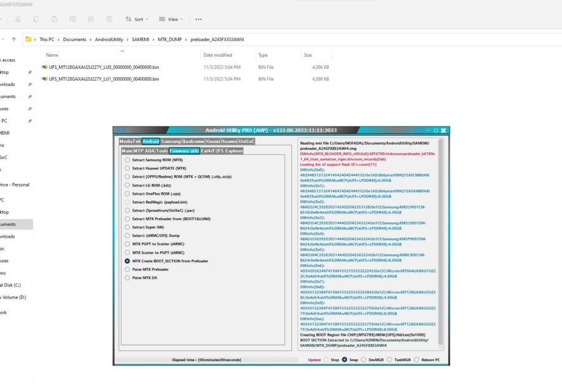The width and height of the screenshot is (562, 392).
Task: Click the Copy icon in File Explorer toolbar
Action: [x=36, y=20]
